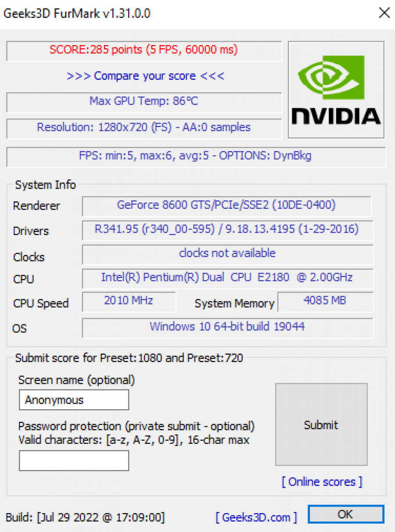Click the SCORE:285 points result box
The width and height of the screenshot is (395, 532).
click(144, 50)
